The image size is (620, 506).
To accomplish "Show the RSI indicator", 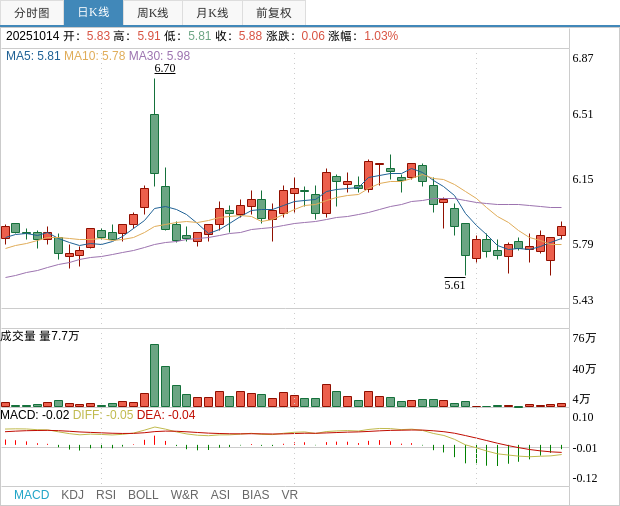I will point(106,495).
